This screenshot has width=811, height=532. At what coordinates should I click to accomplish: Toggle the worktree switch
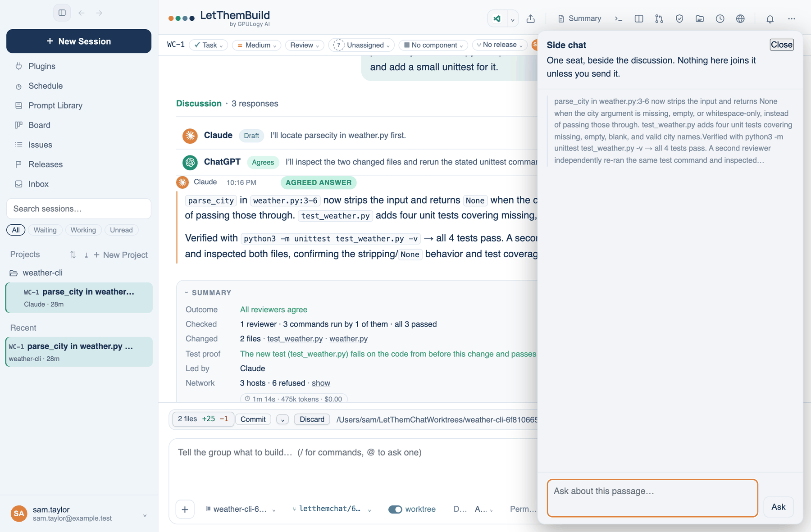point(395,509)
